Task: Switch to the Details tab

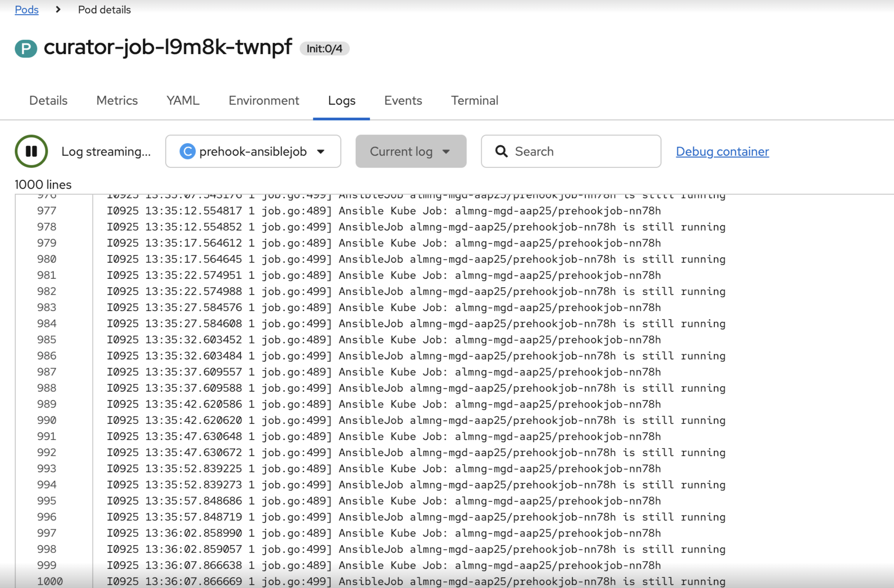Action: coord(48,100)
